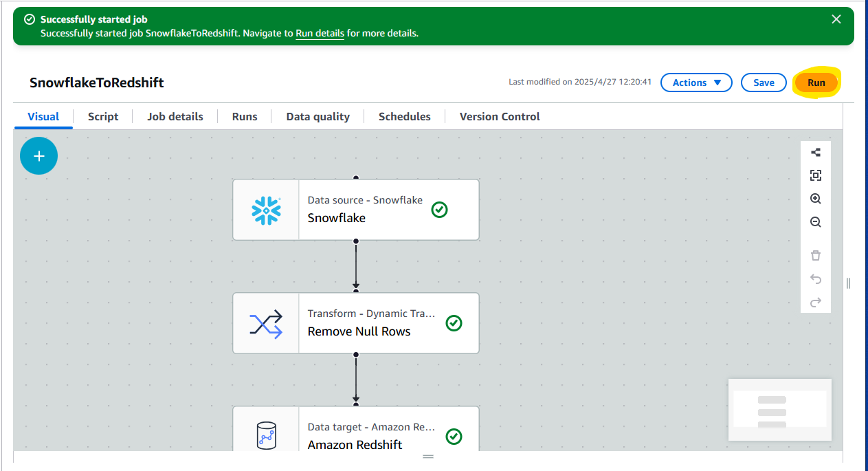Click the 'Successfully started job' heading
The width and height of the screenshot is (868, 471).
93,19
